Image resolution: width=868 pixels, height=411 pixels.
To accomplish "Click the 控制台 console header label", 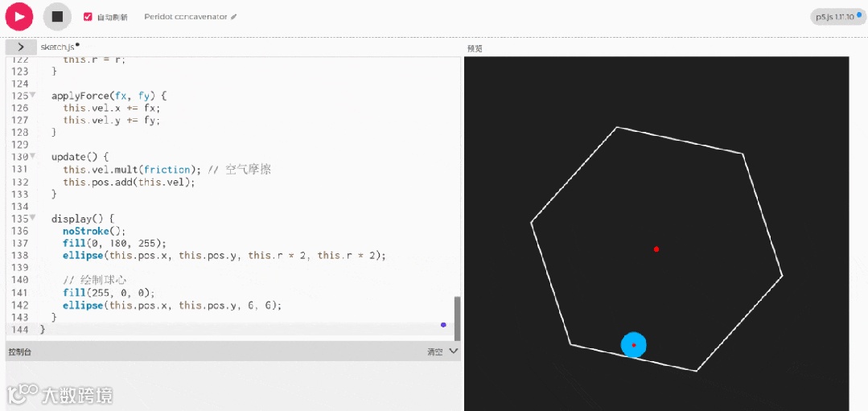I will [19, 351].
